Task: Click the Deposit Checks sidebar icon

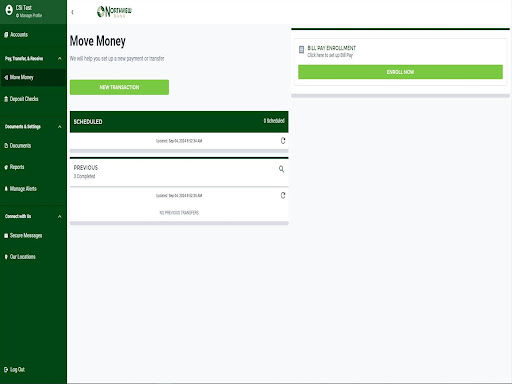Action: (6, 99)
